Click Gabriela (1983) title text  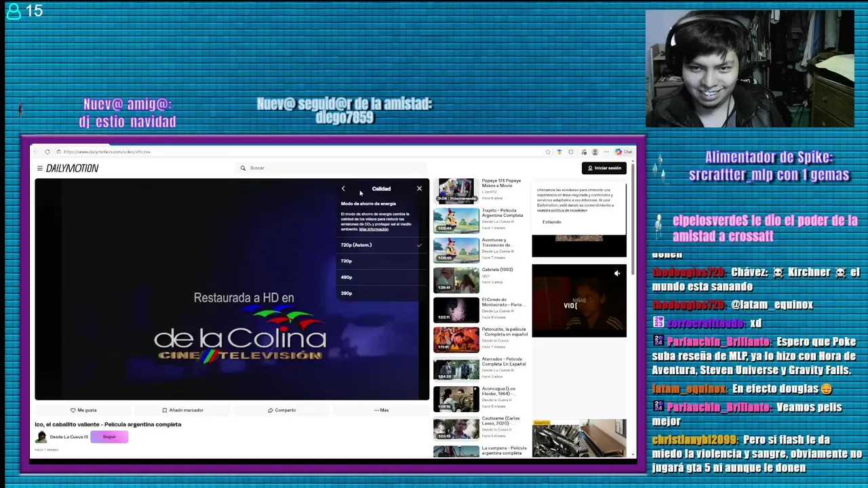(x=498, y=270)
